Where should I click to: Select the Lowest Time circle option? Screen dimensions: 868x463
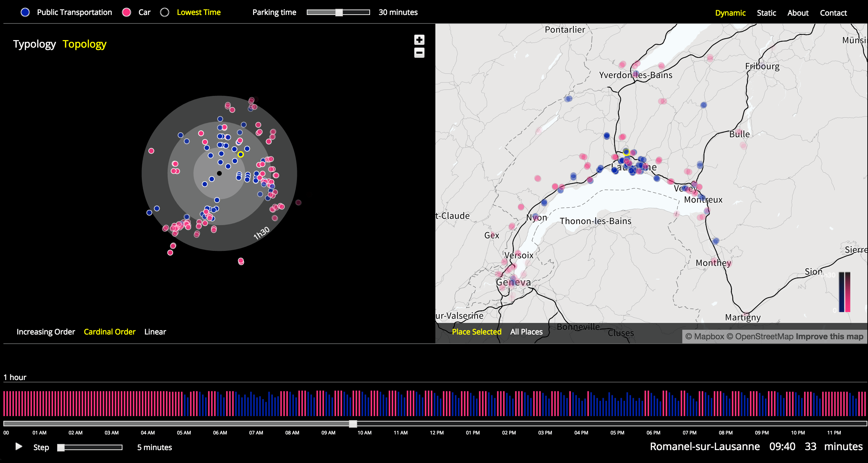(165, 12)
